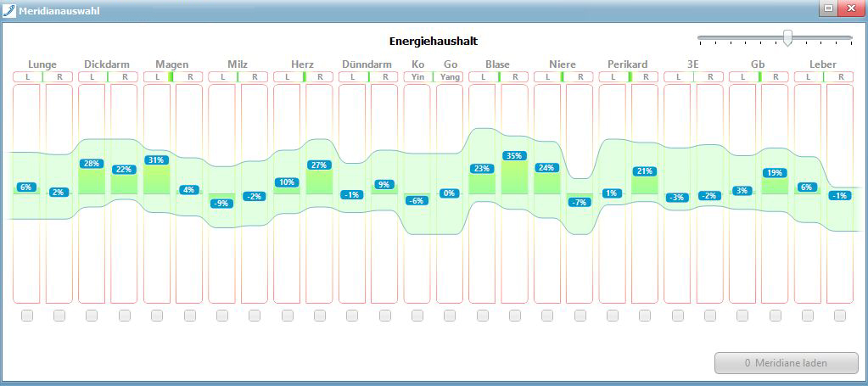
Task: Click the Energiehaushalt chart title
Action: 434,41
